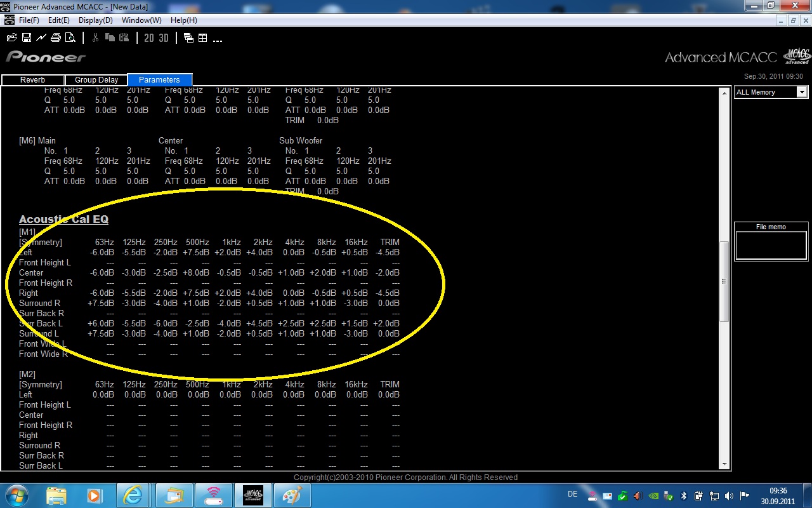Click the three-dots toolbar icon

click(218, 39)
